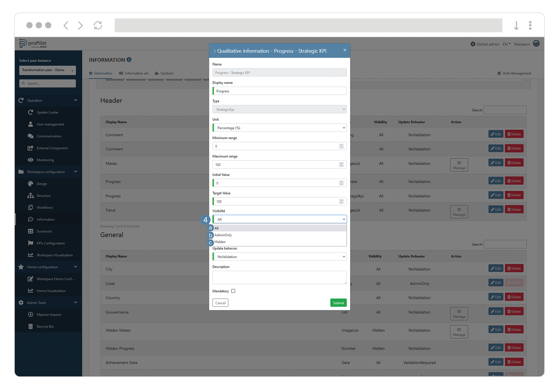The image size is (559, 392).
Task: Open the Unit Percentage dropdown
Action: pos(279,128)
